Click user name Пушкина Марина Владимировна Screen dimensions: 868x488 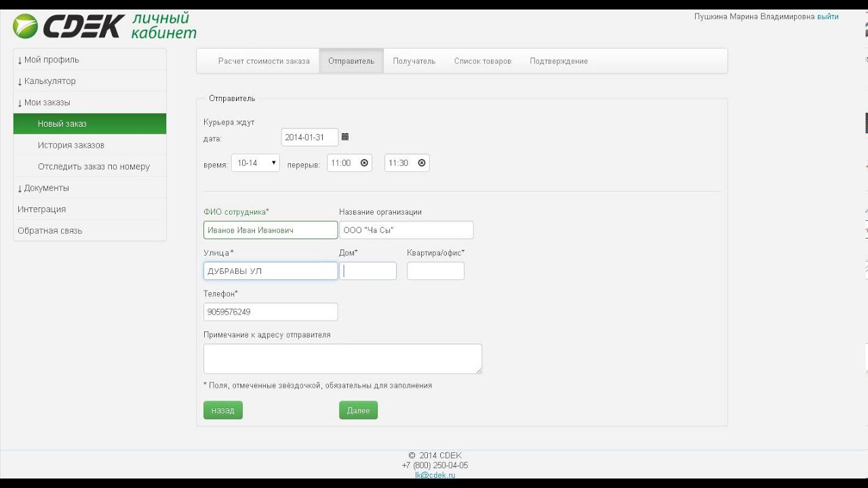point(754,17)
